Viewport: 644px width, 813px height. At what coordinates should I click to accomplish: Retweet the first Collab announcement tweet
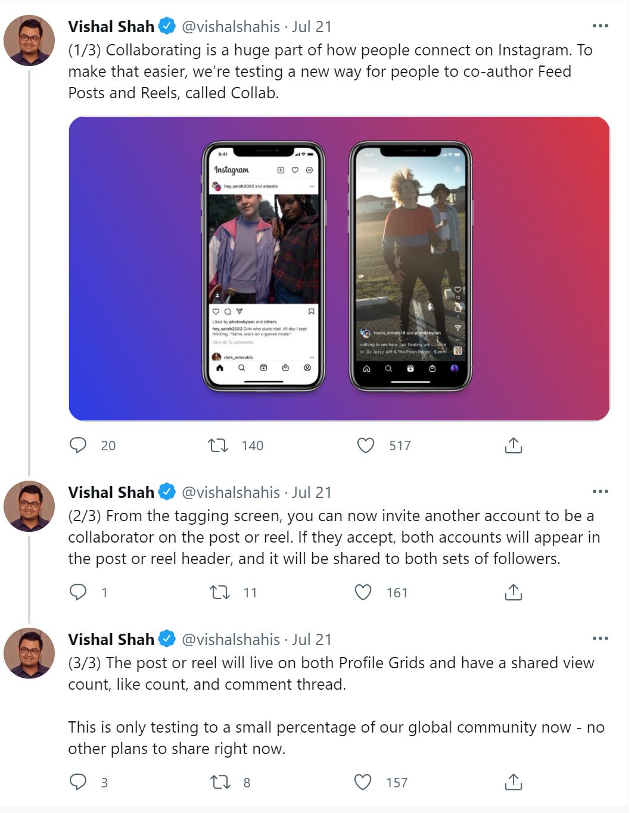[x=218, y=446]
